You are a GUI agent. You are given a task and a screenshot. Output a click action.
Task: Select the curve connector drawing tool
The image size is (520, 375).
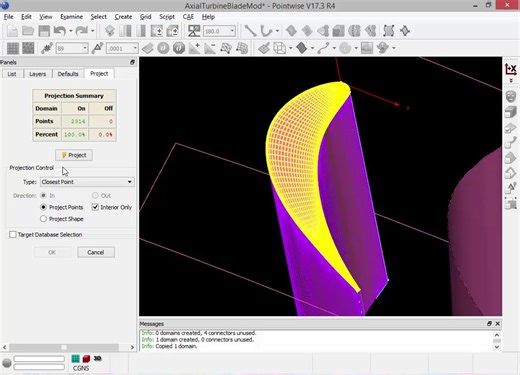click(266, 31)
